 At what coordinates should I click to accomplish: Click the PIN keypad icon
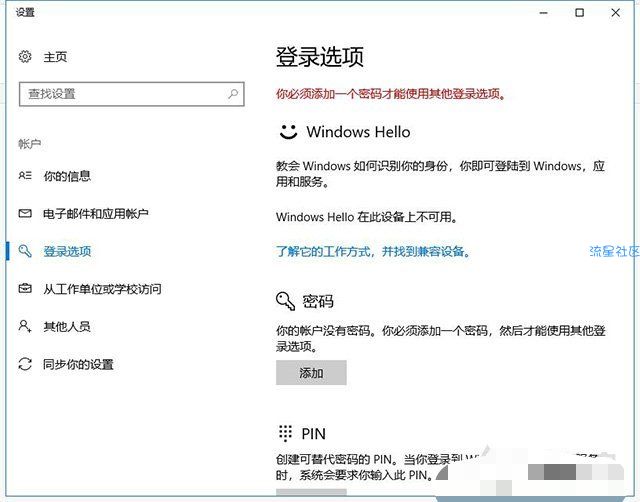[x=285, y=433]
